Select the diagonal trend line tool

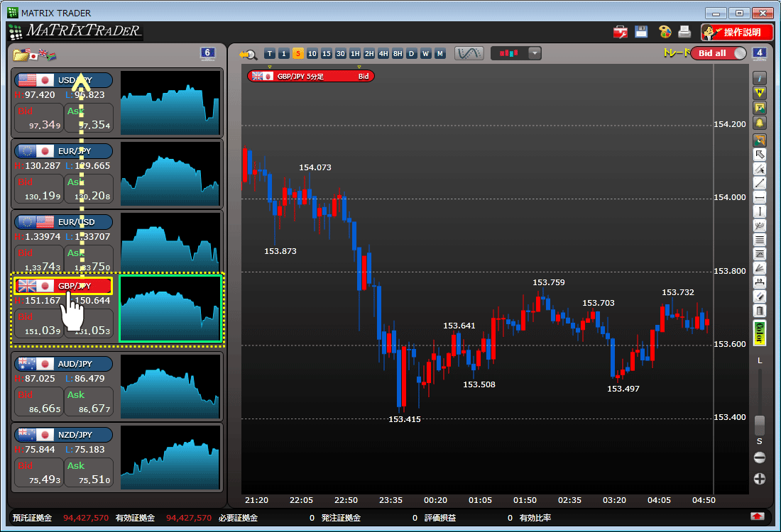759,184
